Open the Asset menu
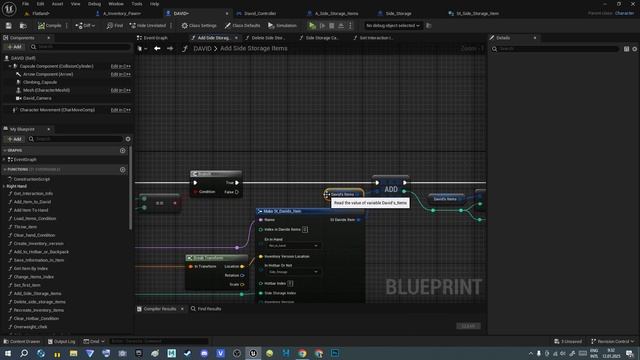 tap(58, 4)
